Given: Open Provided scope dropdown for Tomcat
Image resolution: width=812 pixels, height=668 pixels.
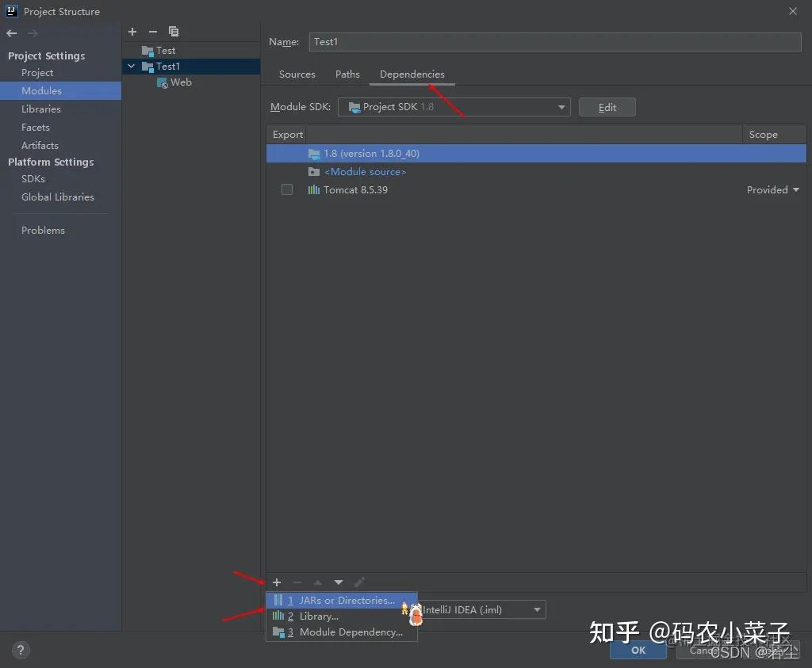Looking at the screenshot, I should coord(772,190).
